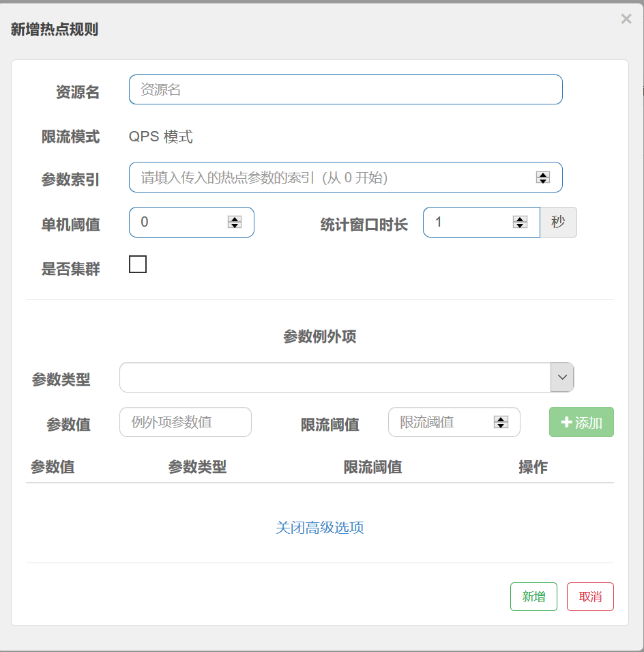Viewport: 644px width, 652px height.
Task: Click the 例外项参数值 input field
Action: [x=186, y=422]
